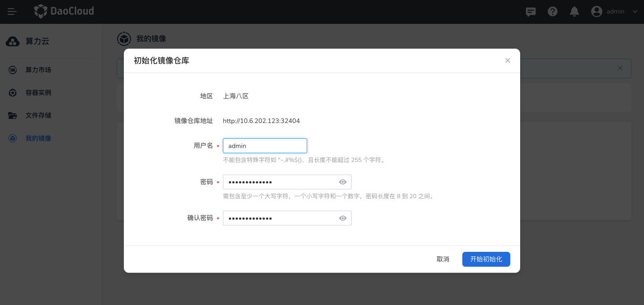Click the 开始初始化 button
Image resolution: width=644 pixels, height=305 pixels.
486,259
